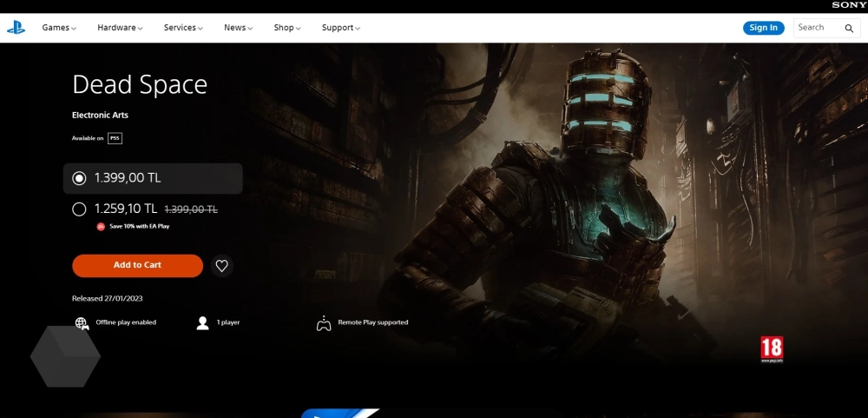
Task: Click the search magnifier icon
Action: [849, 28]
